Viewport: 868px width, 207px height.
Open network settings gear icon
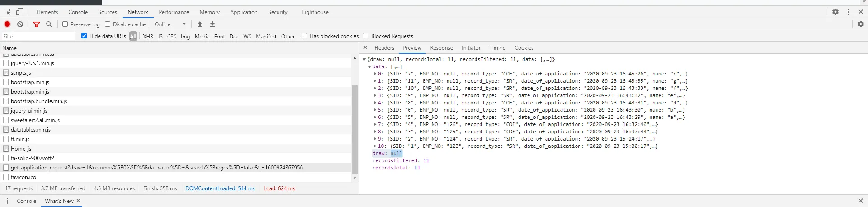[861, 24]
